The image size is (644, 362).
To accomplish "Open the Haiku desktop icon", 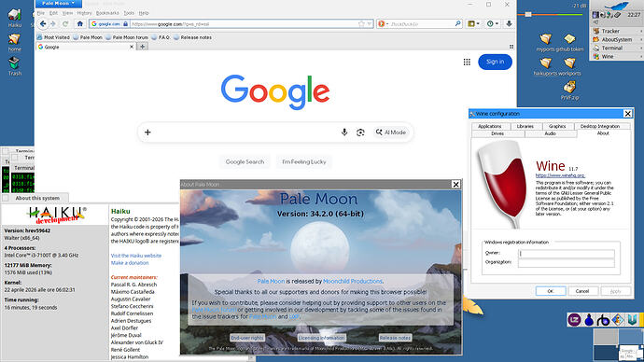I will [x=14, y=18].
